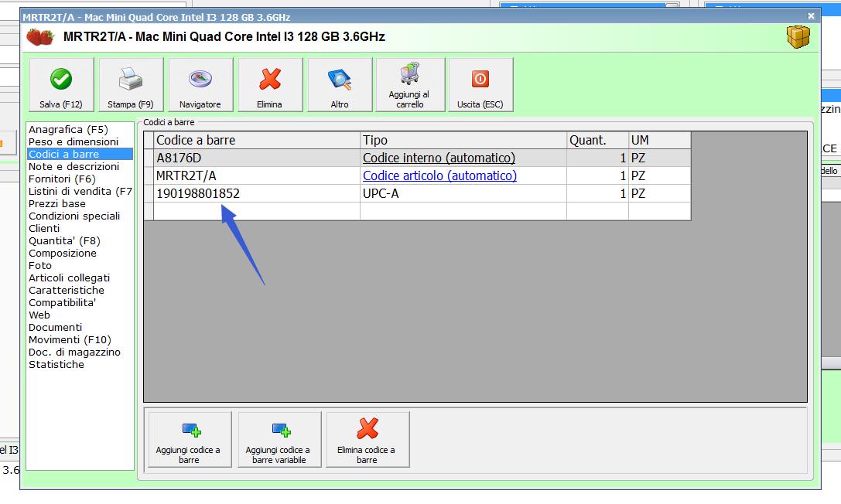Select the UPC-A type cell
Image resolution: width=841 pixels, height=504 pixels.
point(463,193)
